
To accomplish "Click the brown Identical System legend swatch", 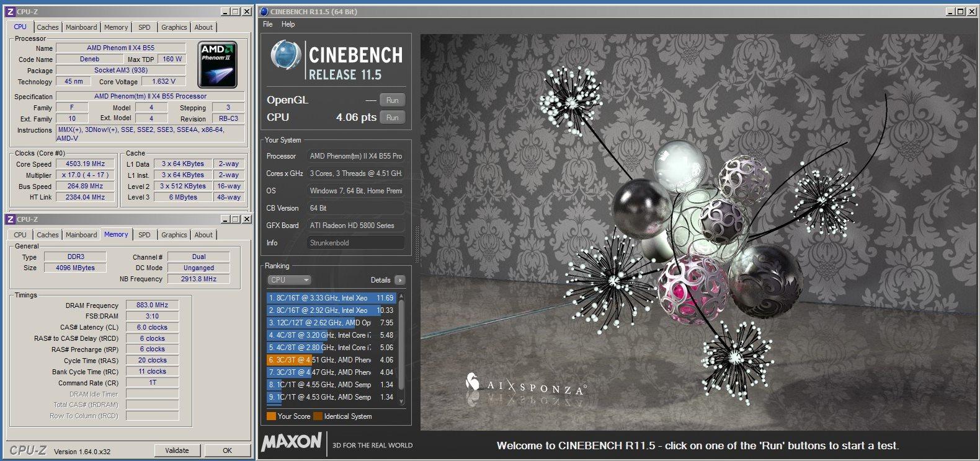I will [318, 416].
